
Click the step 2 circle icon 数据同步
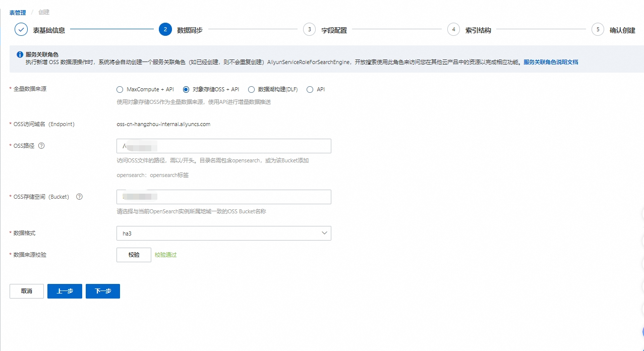coord(165,30)
